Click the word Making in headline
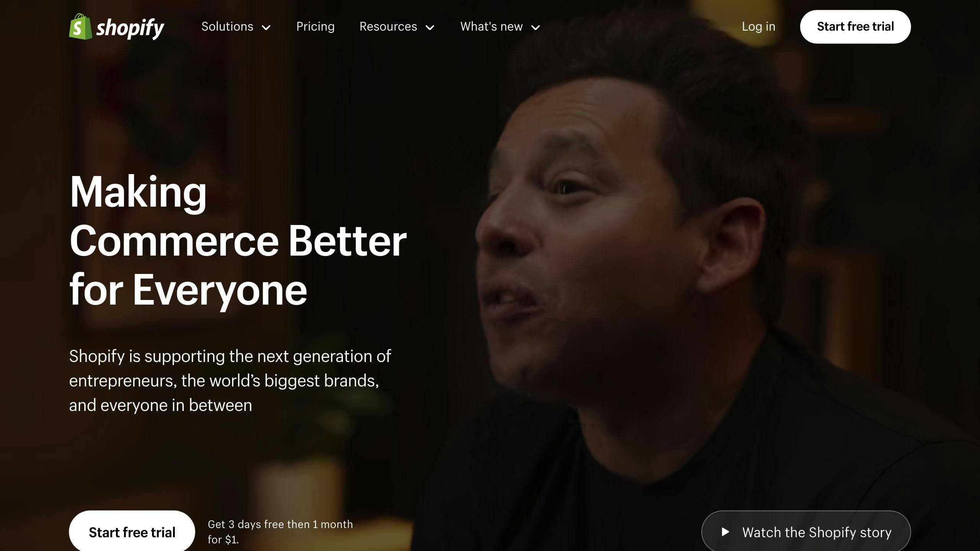The height and width of the screenshot is (551, 980). pyautogui.click(x=138, y=192)
